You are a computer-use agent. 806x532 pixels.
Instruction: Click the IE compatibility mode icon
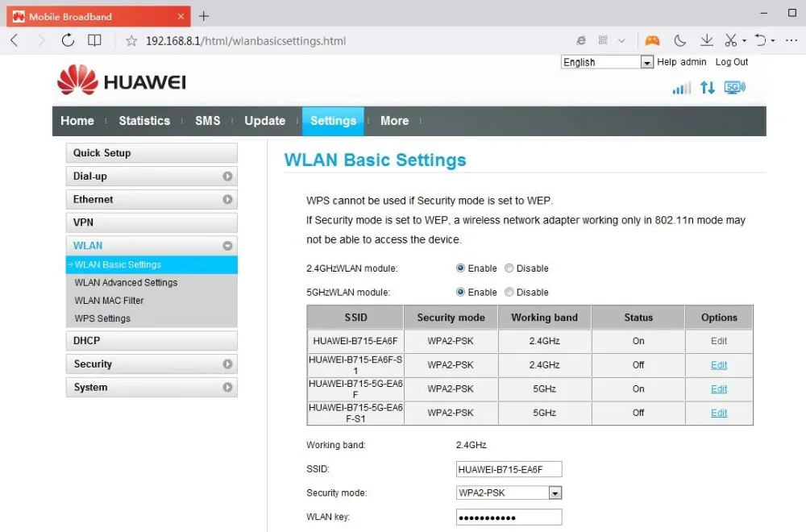tap(581, 40)
